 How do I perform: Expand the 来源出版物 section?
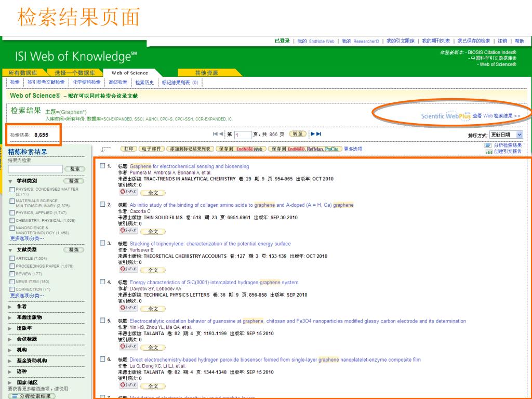(x=10, y=318)
